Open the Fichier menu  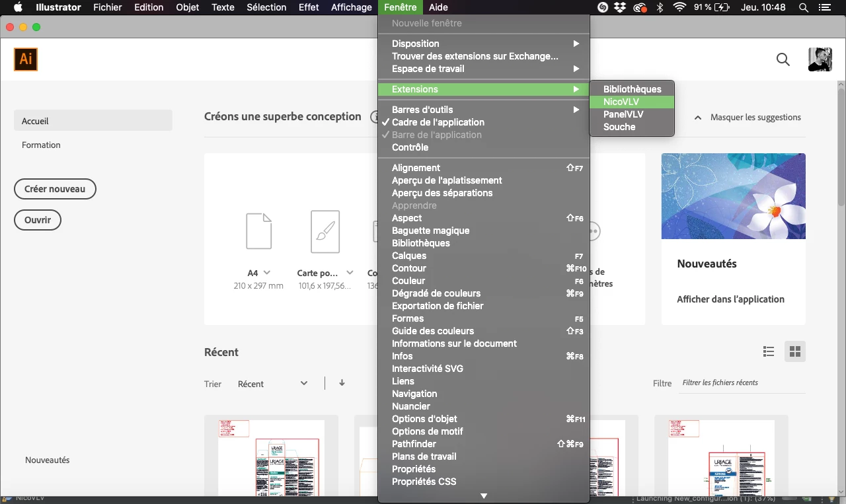[108, 7]
